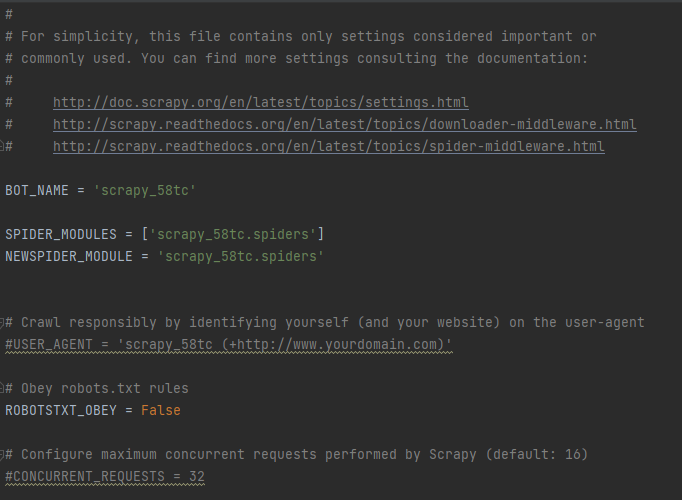Click the NEWSPIDER_MODULE variable name
Viewport: 682px width, 500px height.
[x=68, y=256]
